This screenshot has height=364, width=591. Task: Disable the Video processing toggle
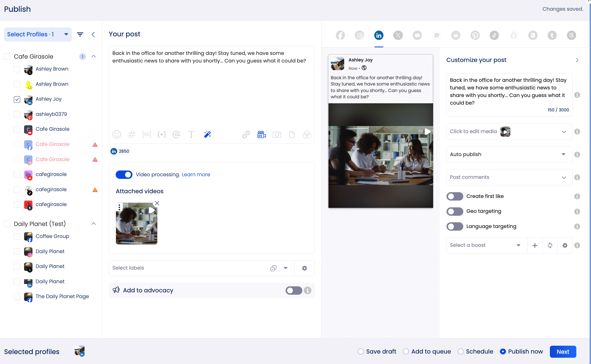point(124,174)
